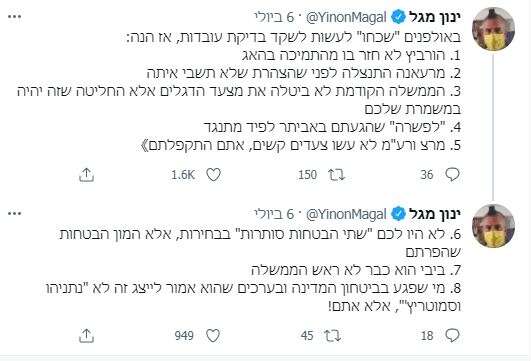Open the three-dot menu on second tweet
This screenshot has height=361, width=531.
click(x=15, y=213)
